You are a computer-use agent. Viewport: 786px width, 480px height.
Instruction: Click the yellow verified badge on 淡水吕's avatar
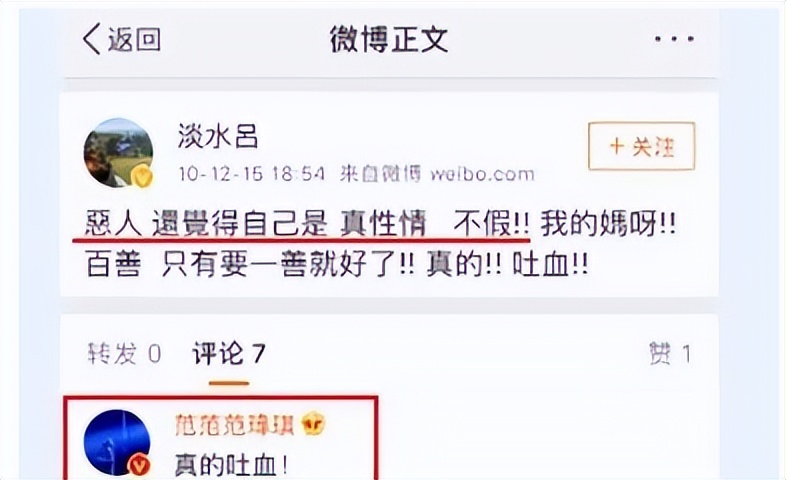(143, 176)
